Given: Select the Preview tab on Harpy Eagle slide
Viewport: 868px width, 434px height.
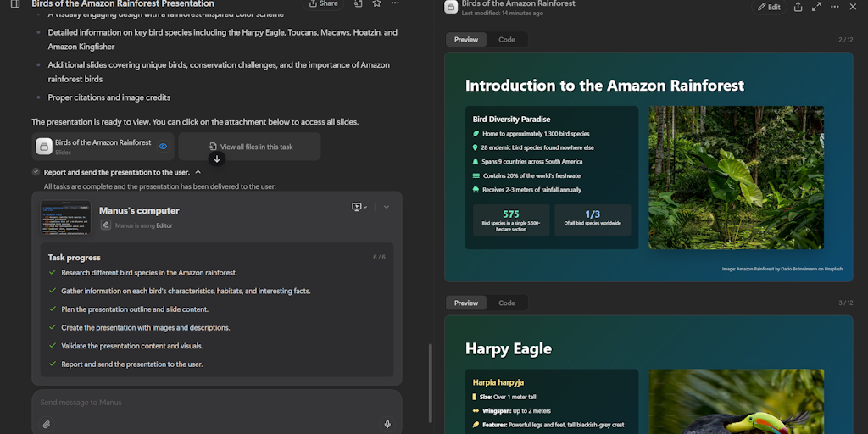Looking at the screenshot, I should pyautogui.click(x=466, y=303).
